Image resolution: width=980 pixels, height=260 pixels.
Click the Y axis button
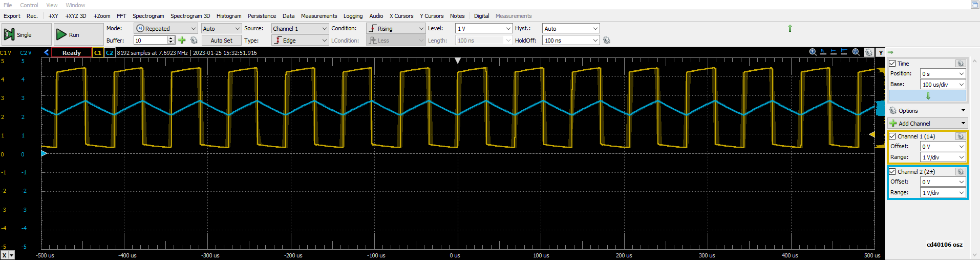[x=881, y=52]
